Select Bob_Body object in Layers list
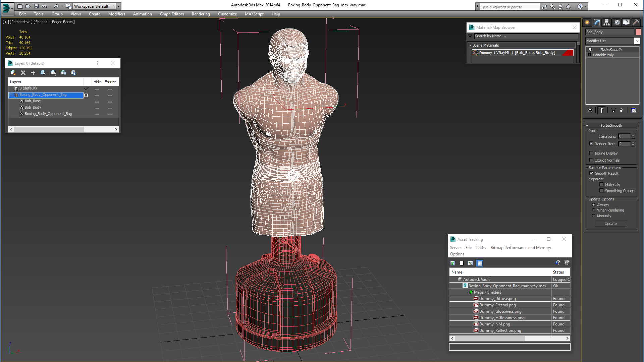 33,108
